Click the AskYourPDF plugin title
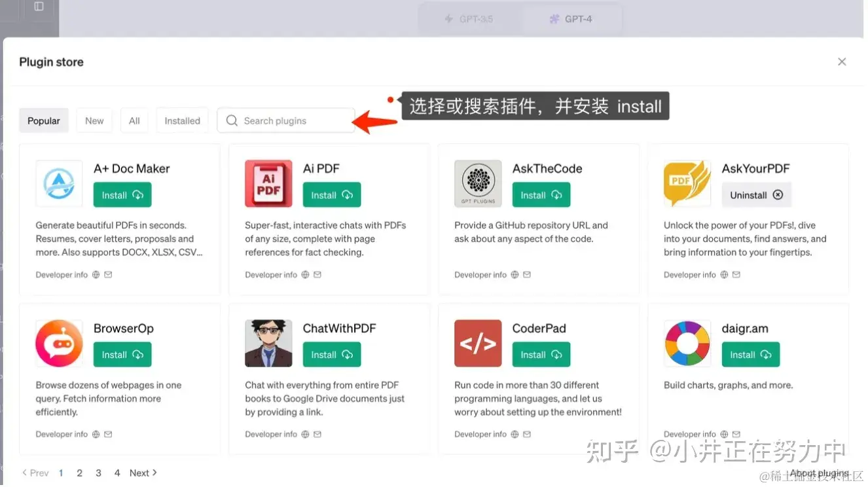 (x=755, y=169)
